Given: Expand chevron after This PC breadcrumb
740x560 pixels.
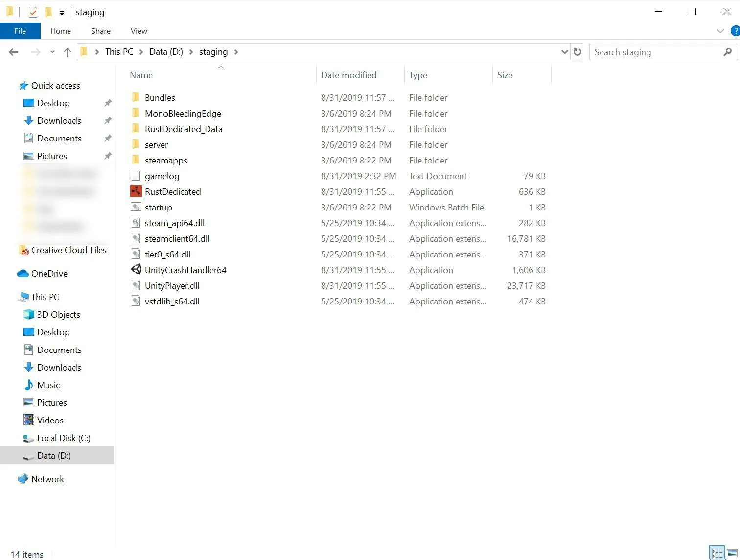Looking at the screenshot, I should point(141,52).
